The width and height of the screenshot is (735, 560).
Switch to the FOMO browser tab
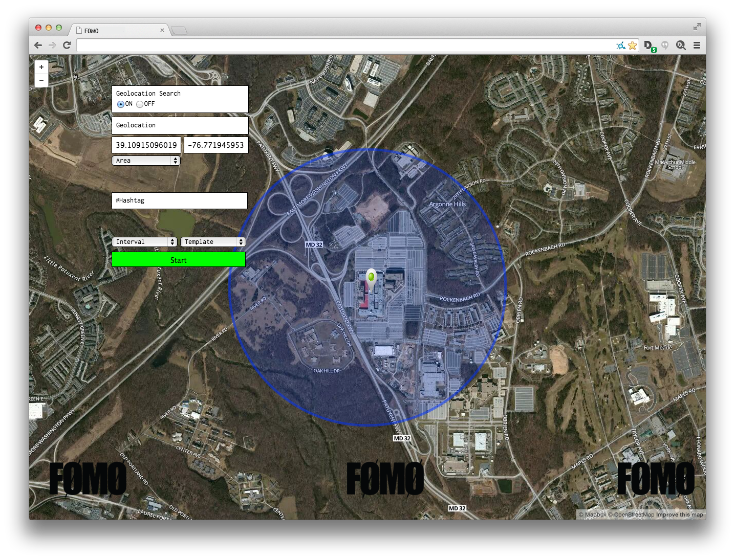(120, 31)
